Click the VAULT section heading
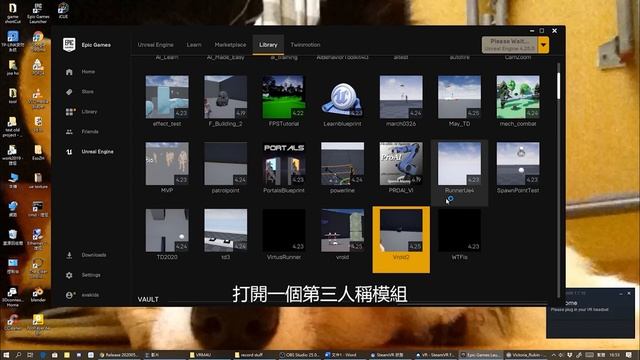640x360 pixels. pos(148,299)
